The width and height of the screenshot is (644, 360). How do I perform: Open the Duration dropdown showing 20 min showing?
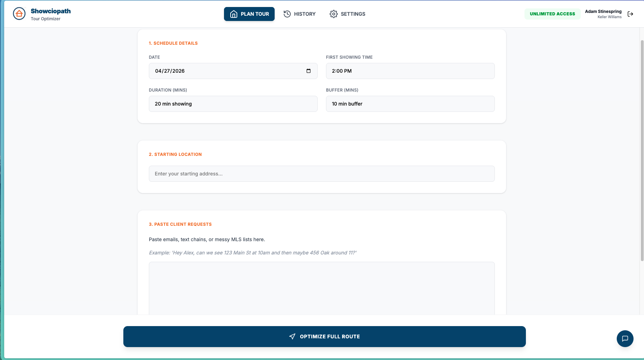[233, 104]
